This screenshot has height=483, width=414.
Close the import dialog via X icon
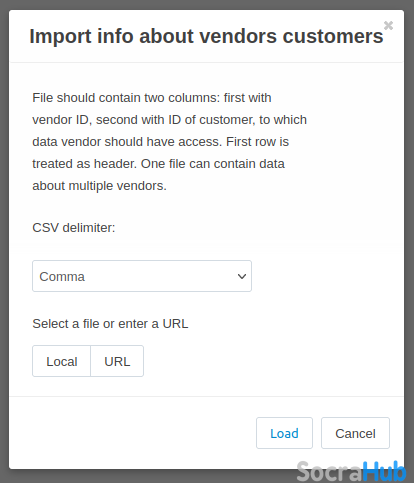click(x=388, y=26)
